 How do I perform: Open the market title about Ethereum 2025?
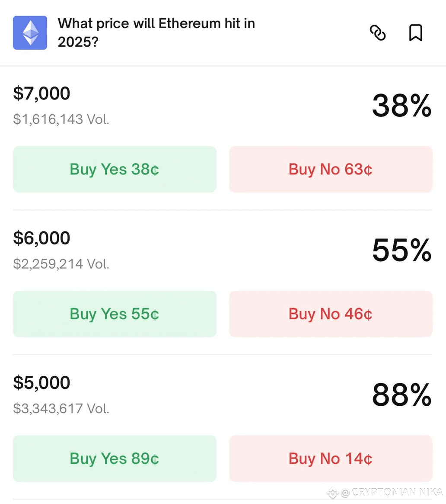coord(156,33)
